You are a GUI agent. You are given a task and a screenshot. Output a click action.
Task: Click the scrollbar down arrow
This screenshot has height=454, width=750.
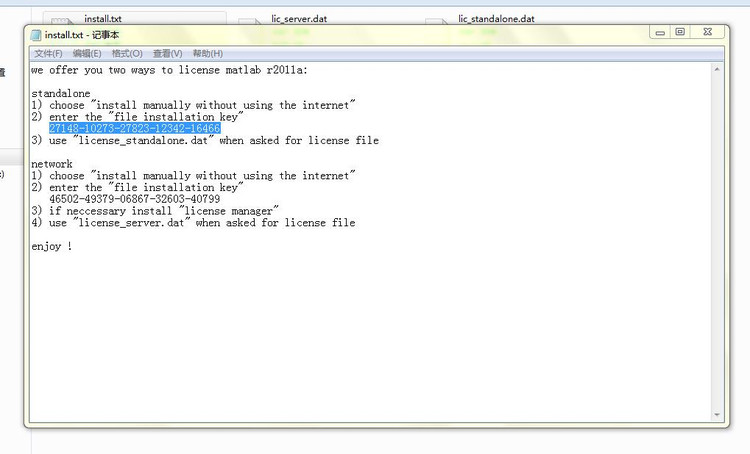tap(717, 414)
